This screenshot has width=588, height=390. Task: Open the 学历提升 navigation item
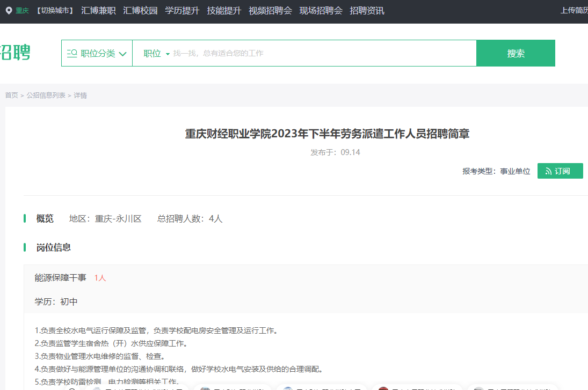click(182, 11)
